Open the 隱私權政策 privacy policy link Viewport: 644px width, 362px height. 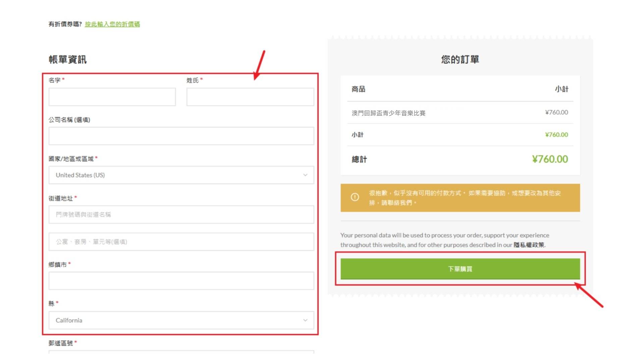[529, 245]
